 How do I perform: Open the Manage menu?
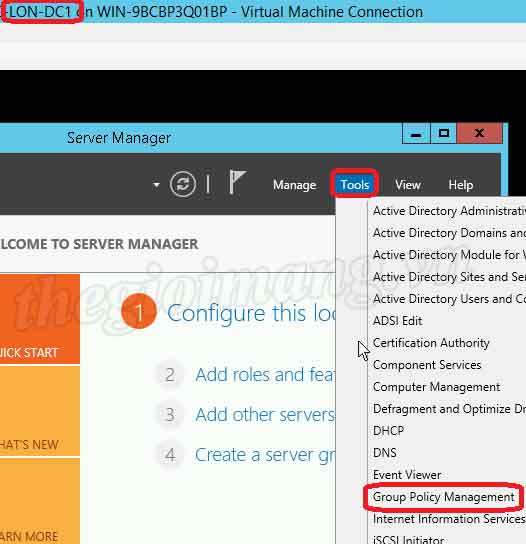click(295, 185)
